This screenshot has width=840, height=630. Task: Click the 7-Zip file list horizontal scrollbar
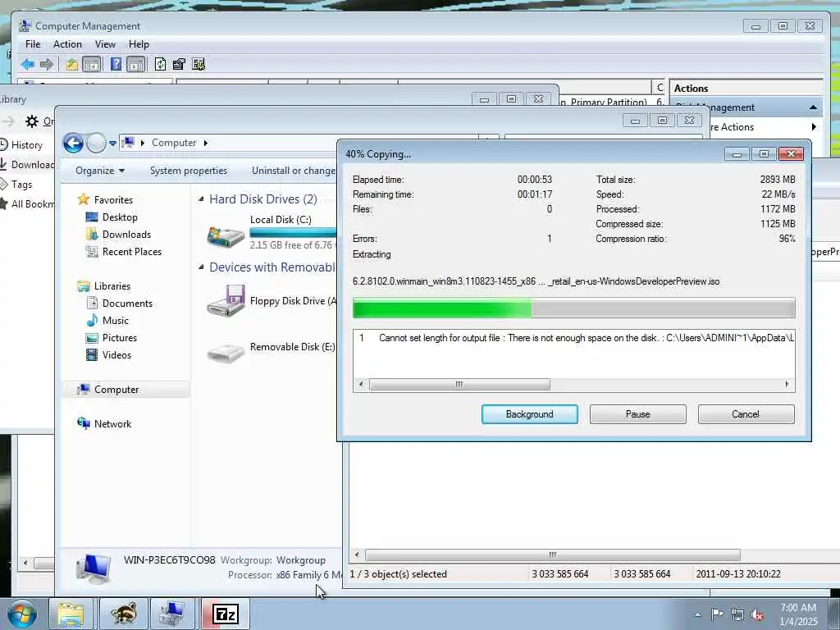coord(552,555)
